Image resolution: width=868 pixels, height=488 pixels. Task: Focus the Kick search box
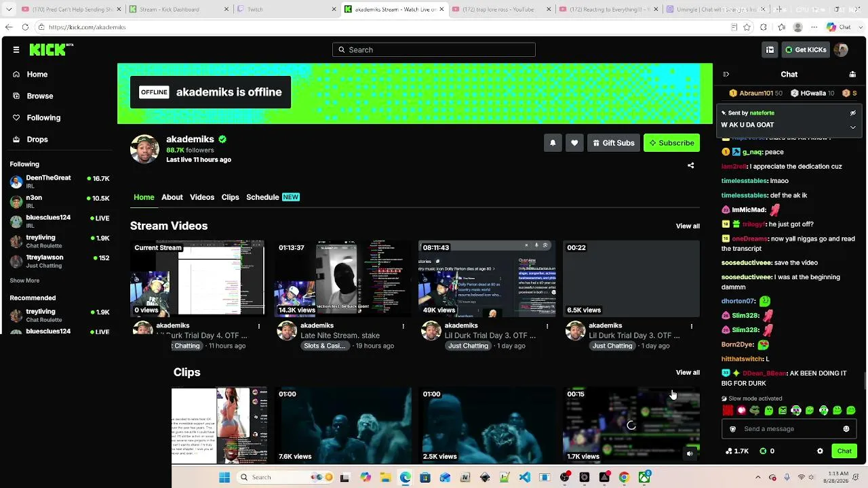(434, 49)
